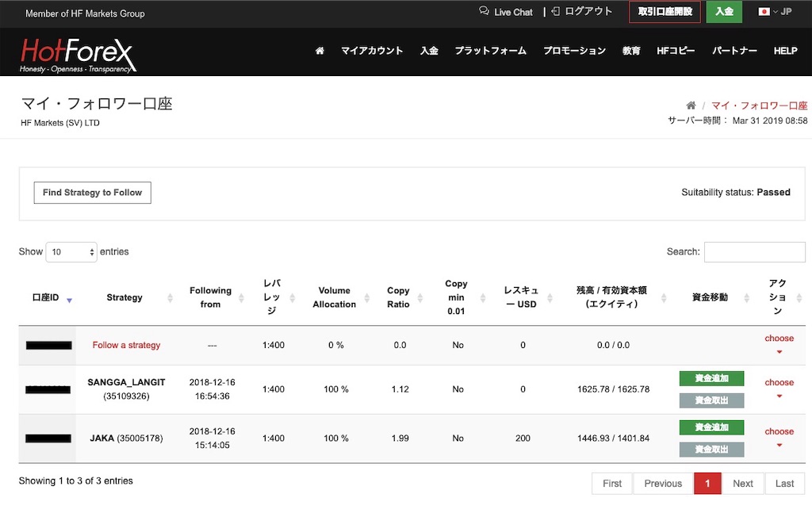
Task: Go to the Last page
Action: [x=784, y=483]
